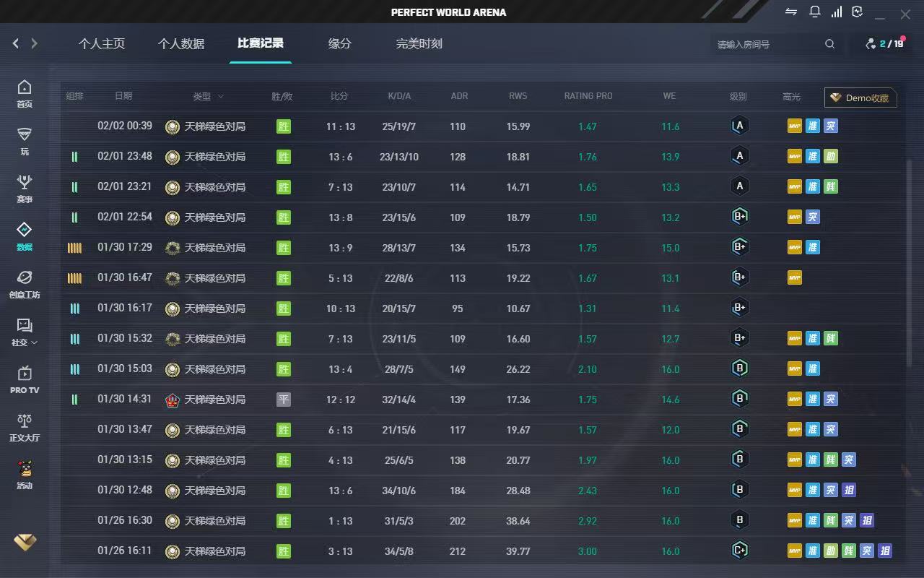
Task: Click the room number search field
Action: (765, 45)
